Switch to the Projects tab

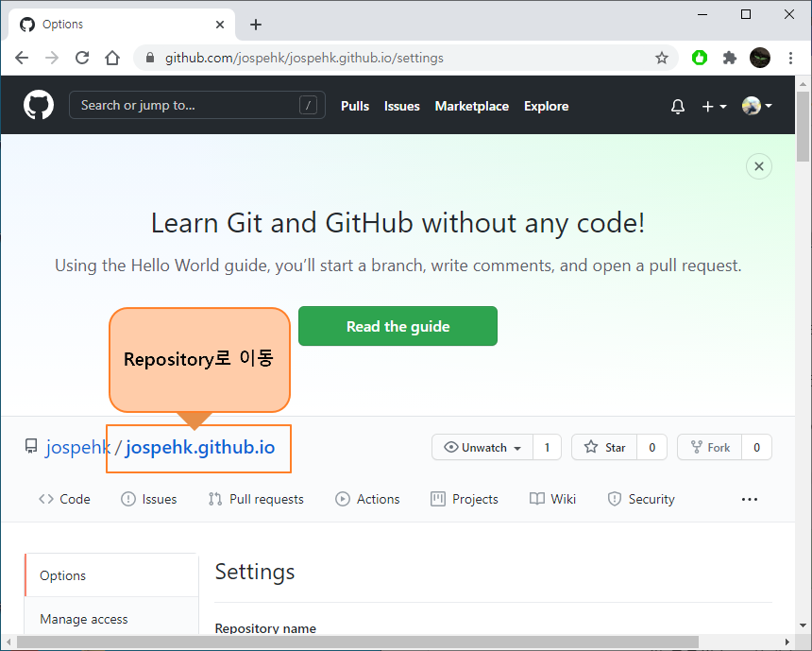465,499
